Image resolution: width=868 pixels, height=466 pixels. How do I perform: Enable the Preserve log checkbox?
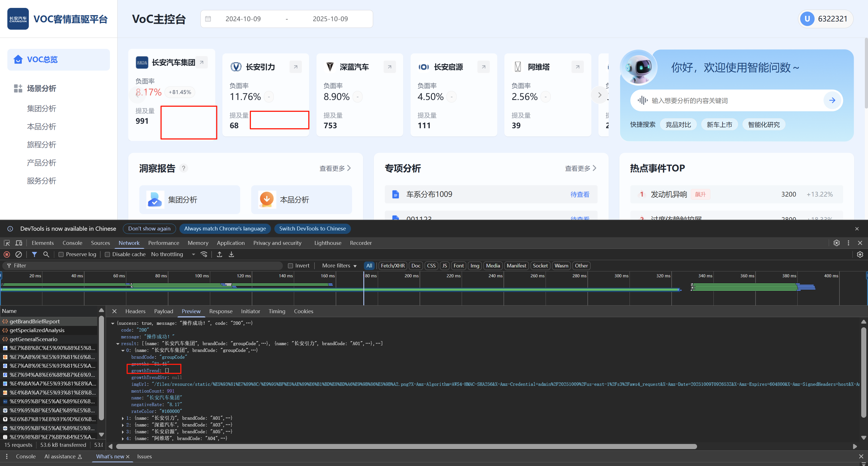(61, 254)
